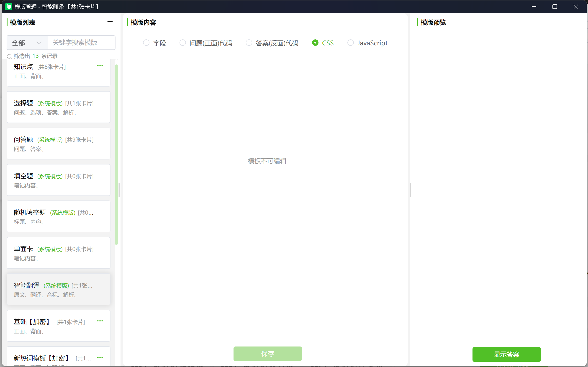Click the 模版列表 panel heading

[x=22, y=22]
